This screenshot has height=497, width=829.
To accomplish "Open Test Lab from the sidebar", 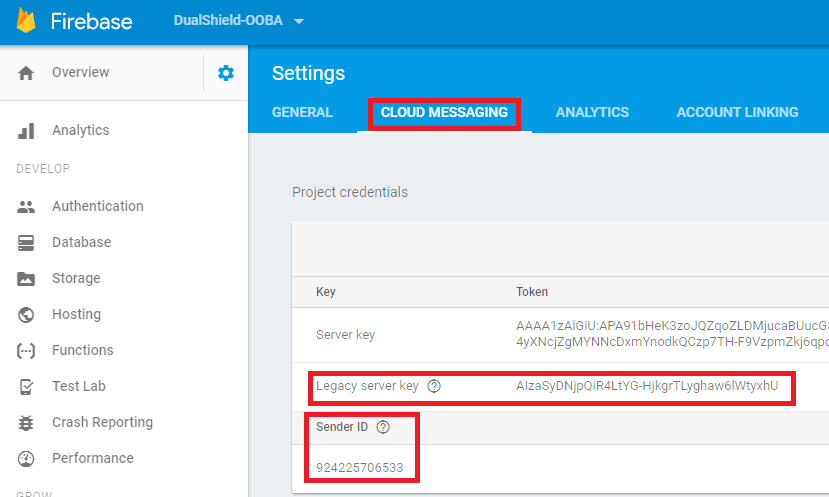I will tap(78, 387).
